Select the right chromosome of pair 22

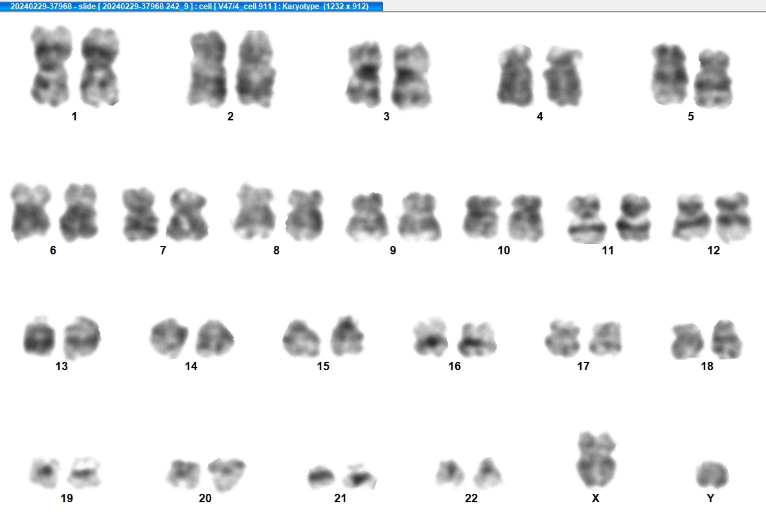click(x=488, y=473)
